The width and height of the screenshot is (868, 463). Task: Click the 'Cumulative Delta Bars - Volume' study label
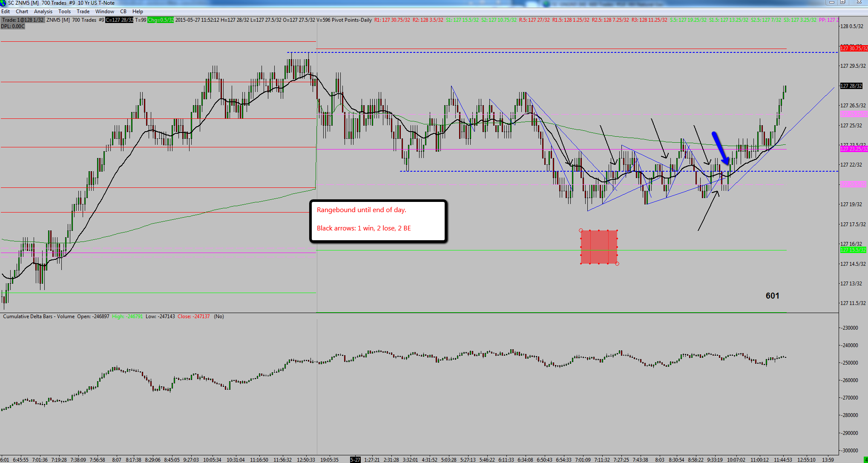(x=39, y=316)
